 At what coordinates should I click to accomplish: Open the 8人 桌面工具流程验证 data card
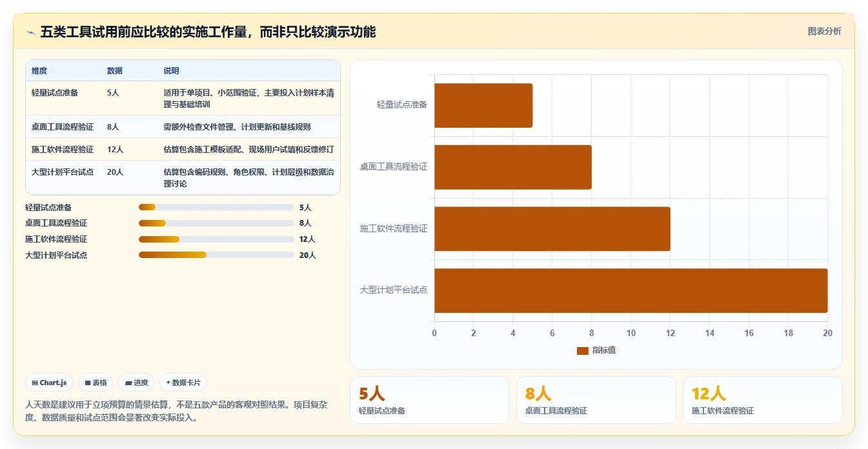[x=596, y=400]
